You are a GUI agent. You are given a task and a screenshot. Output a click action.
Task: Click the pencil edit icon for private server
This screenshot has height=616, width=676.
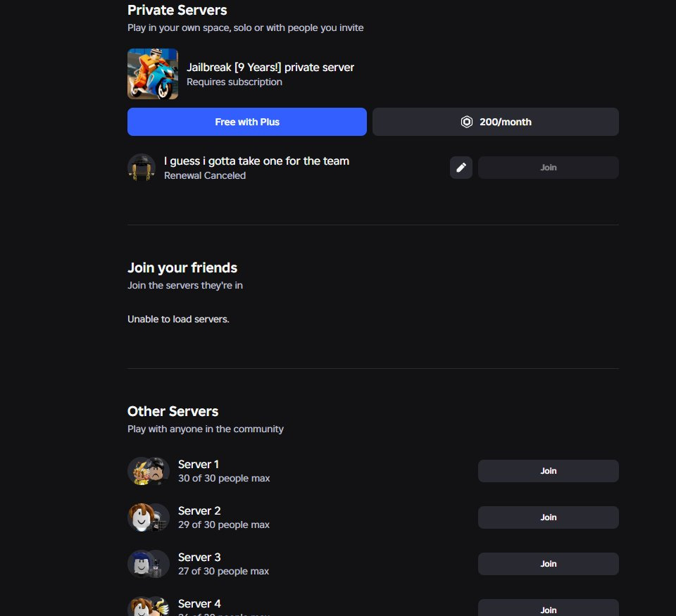pos(461,168)
